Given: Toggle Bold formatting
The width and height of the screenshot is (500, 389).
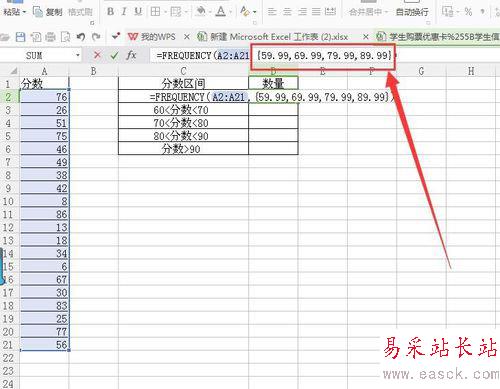Looking at the screenshot, I should (x=110, y=12).
